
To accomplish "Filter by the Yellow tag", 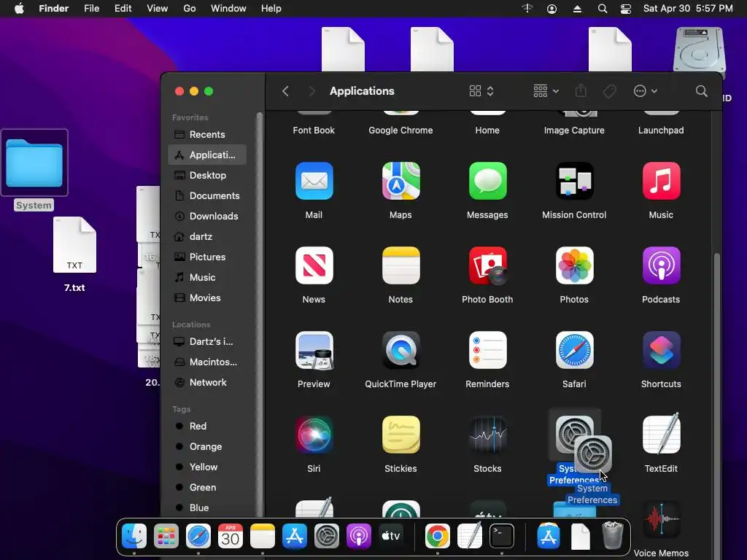I will click(207, 467).
